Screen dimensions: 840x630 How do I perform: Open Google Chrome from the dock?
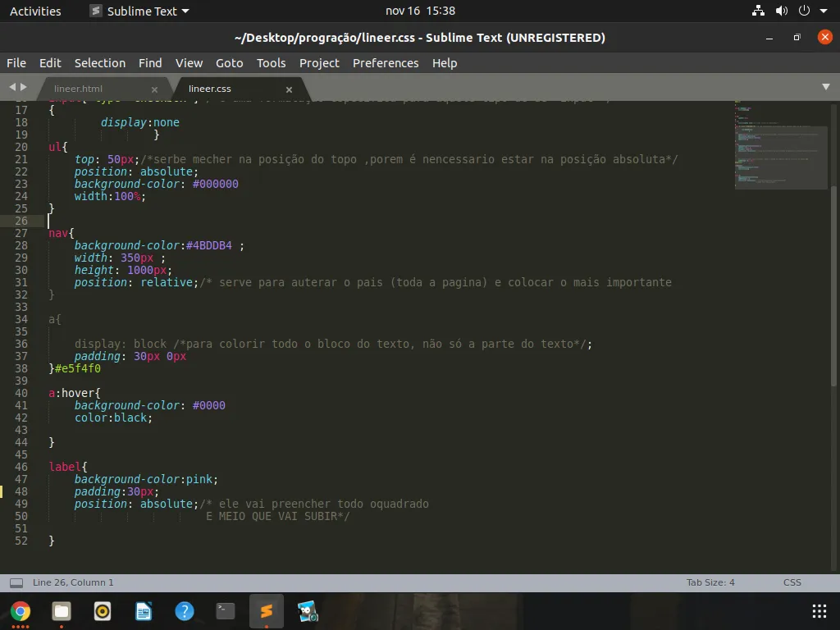tap(21, 611)
